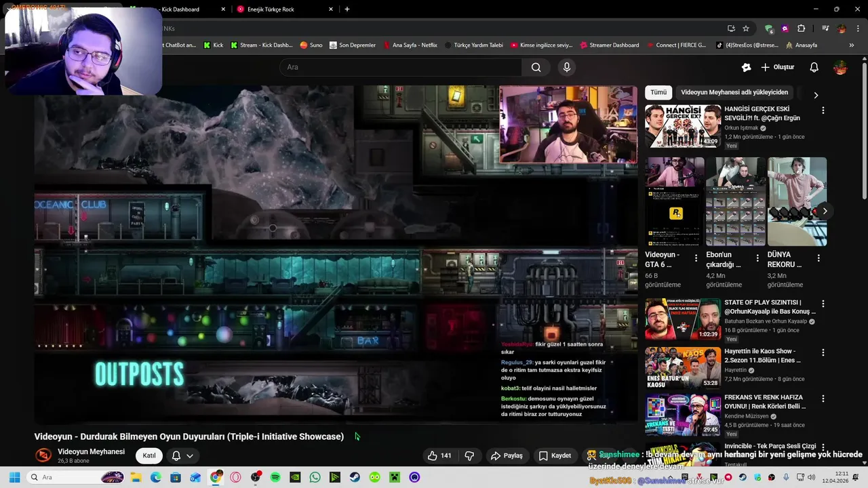Focus the YouTube Ara search field
This screenshot has height=488, width=868.
click(401, 67)
